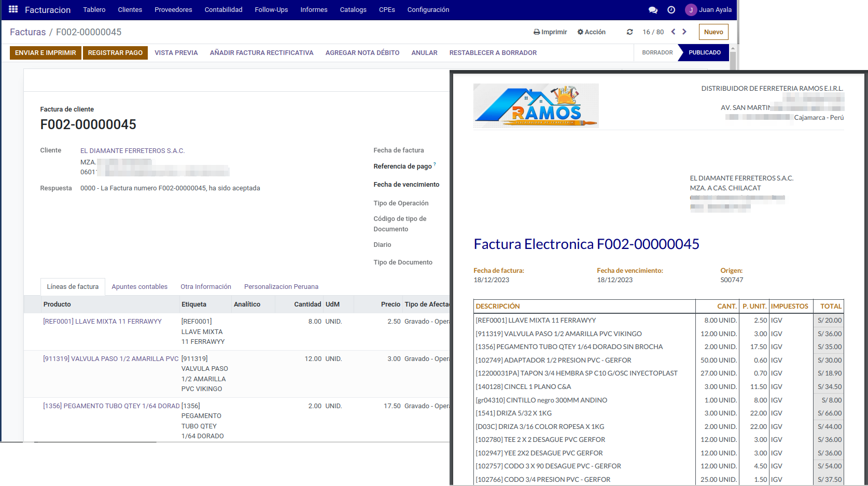Go to next invoice record arrow
Viewport: 868px width, 486px height.
(684, 32)
